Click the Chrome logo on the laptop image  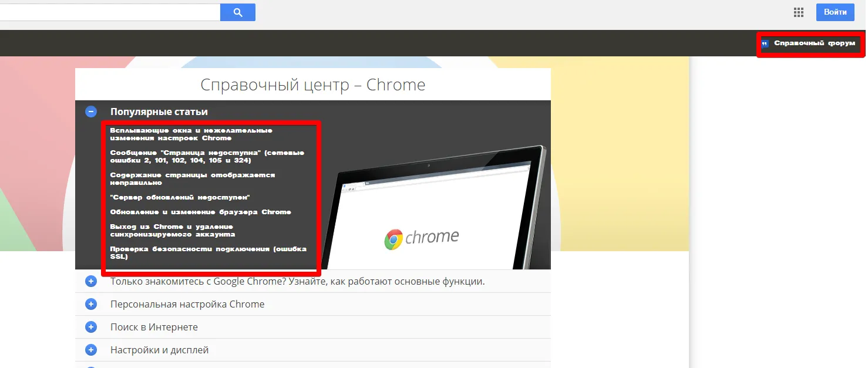point(422,238)
